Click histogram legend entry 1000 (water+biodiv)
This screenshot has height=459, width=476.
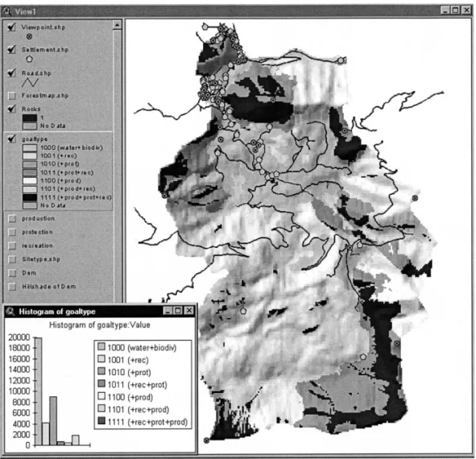[137, 347]
